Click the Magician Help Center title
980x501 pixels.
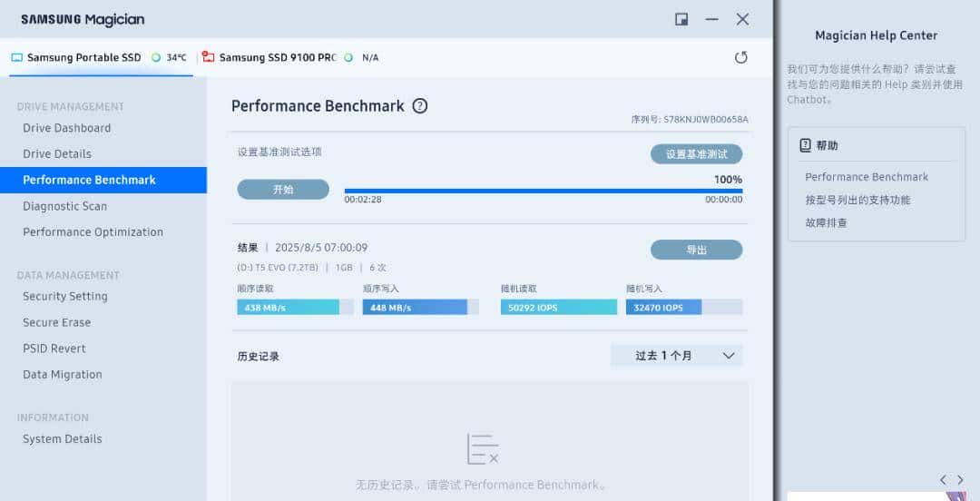pyautogui.click(x=877, y=35)
